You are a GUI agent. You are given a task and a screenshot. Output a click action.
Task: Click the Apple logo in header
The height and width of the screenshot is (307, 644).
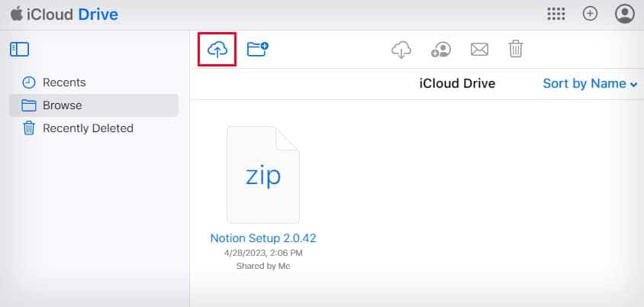pos(16,14)
